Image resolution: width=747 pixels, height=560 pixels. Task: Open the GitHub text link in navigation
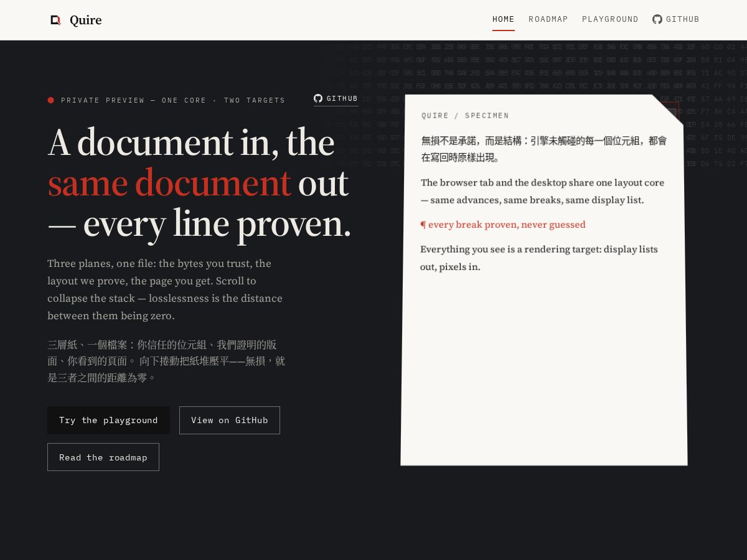683,19
